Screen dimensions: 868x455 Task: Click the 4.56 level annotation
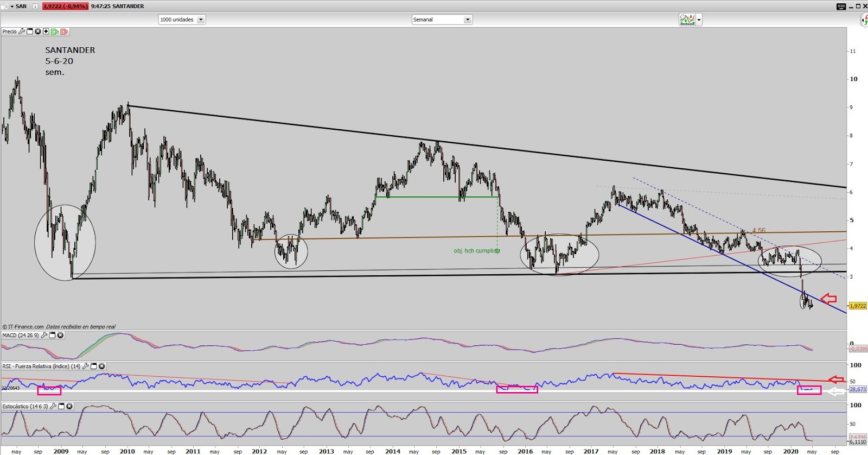758,230
